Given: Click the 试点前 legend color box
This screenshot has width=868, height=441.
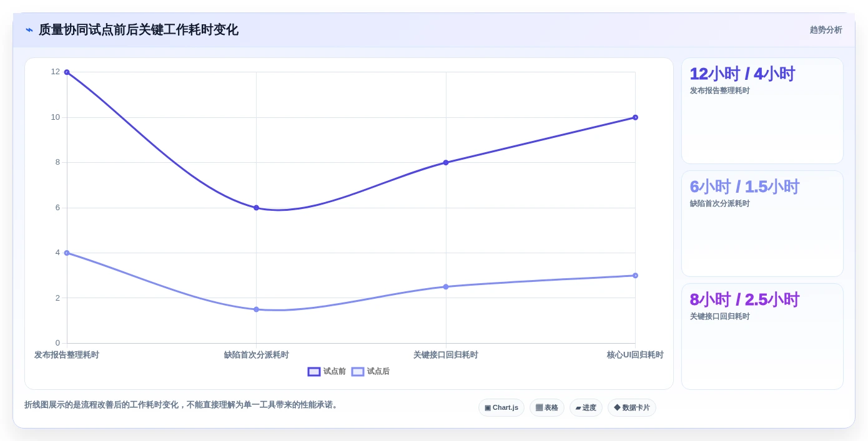Looking at the screenshot, I should coord(314,372).
